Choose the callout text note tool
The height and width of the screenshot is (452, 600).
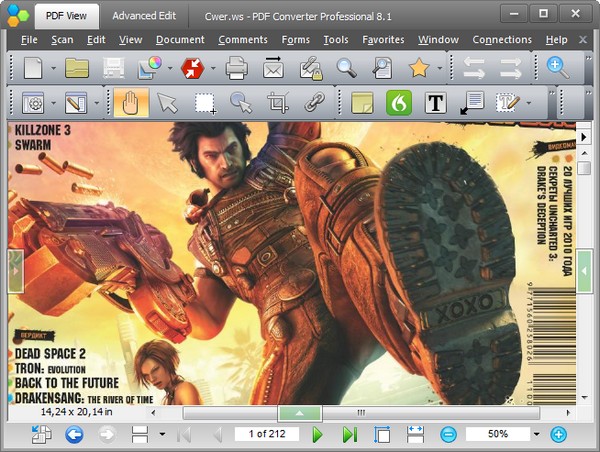472,103
